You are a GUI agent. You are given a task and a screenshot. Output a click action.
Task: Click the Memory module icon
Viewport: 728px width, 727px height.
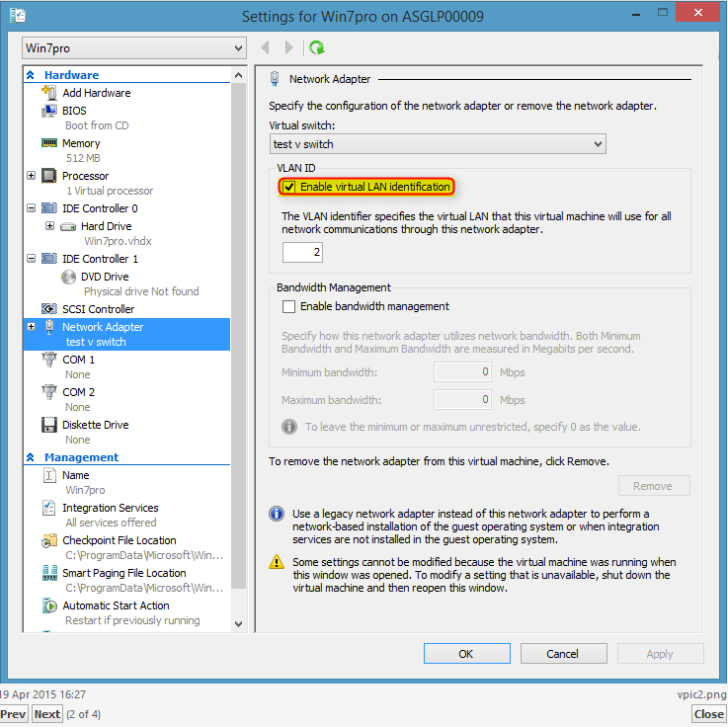[x=48, y=143]
